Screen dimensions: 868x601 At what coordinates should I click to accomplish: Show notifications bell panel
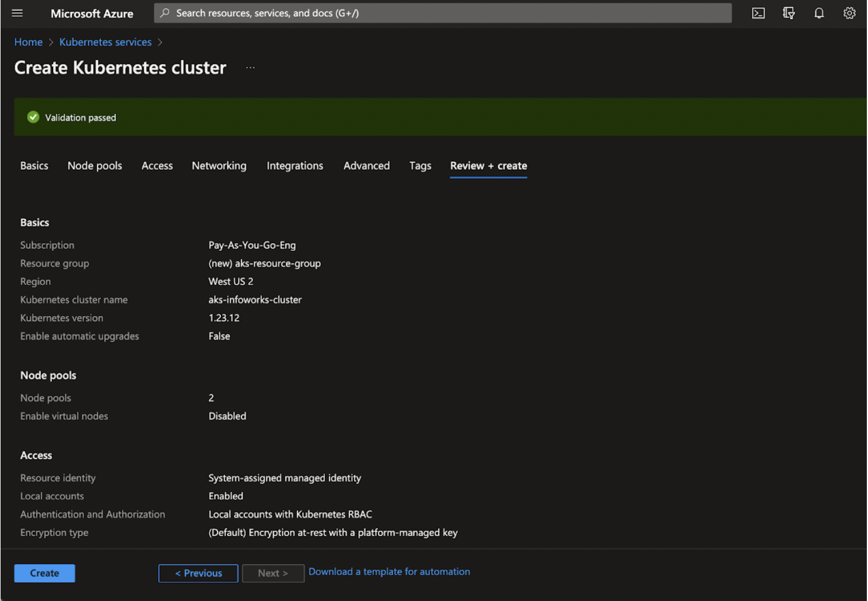[x=819, y=13]
